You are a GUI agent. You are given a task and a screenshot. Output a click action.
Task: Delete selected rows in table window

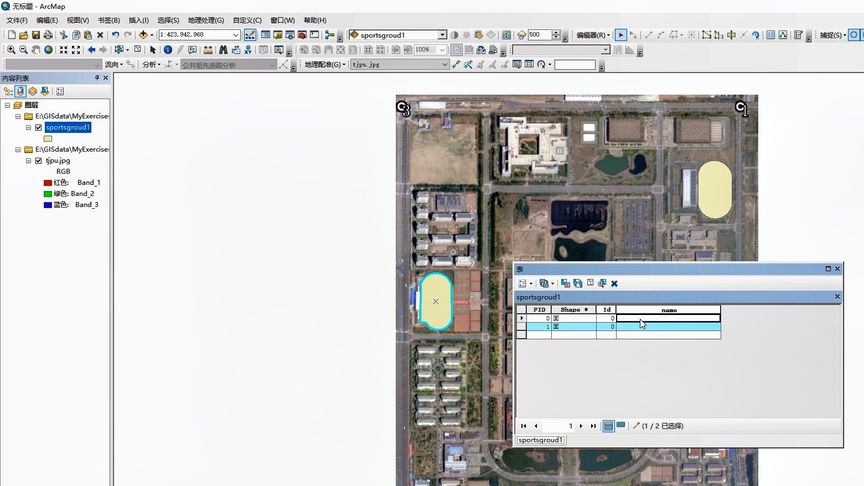pos(614,283)
